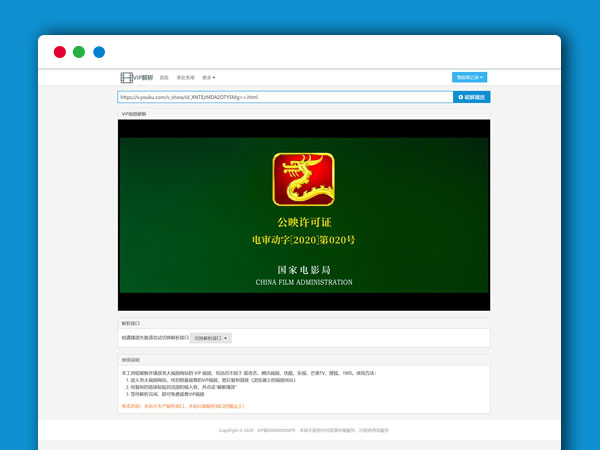Click the blue 破解播放 play button
Image resolution: width=600 pixels, height=450 pixels.
coord(471,97)
